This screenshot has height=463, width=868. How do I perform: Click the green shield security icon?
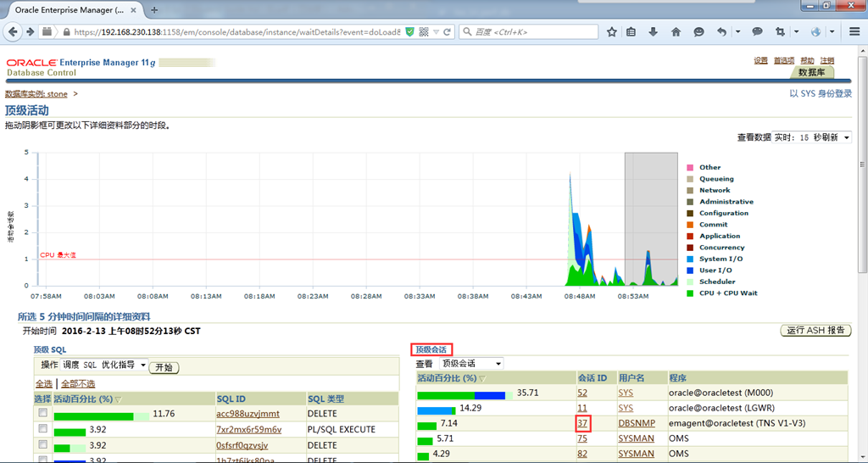[409, 31]
